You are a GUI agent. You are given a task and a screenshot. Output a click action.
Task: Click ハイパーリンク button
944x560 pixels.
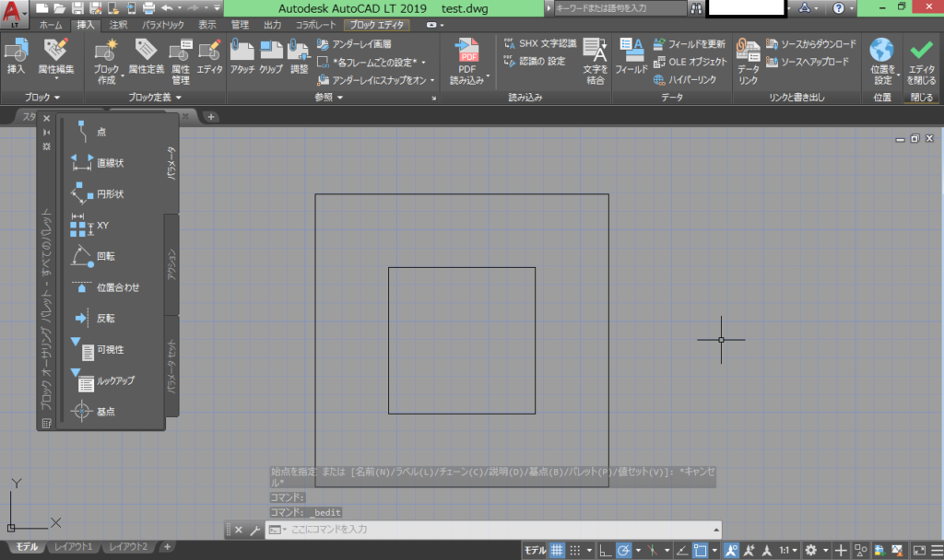click(x=685, y=79)
